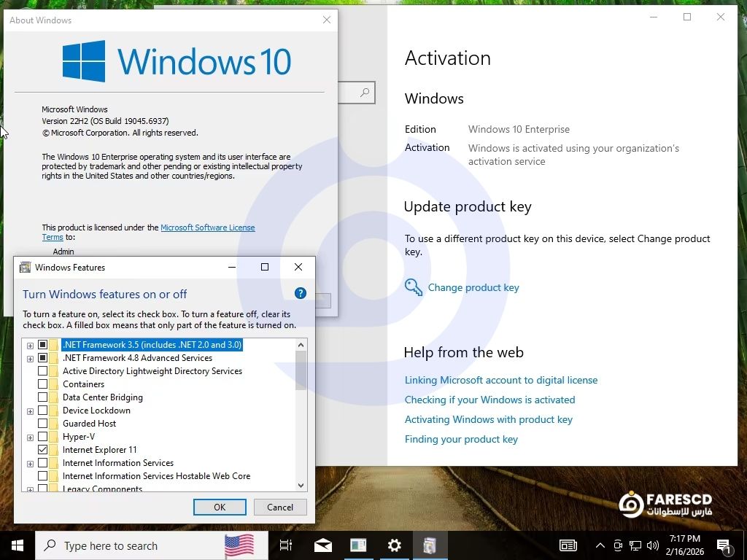Viewport: 747px width, 560px height.
Task: Expand Internet Information Services node
Action: pyautogui.click(x=31, y=463)
